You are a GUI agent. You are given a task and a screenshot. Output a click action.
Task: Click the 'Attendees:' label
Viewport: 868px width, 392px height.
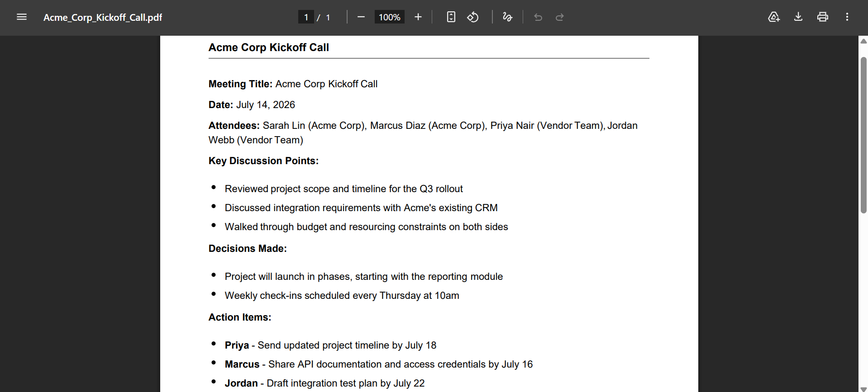tap(234, 126)
